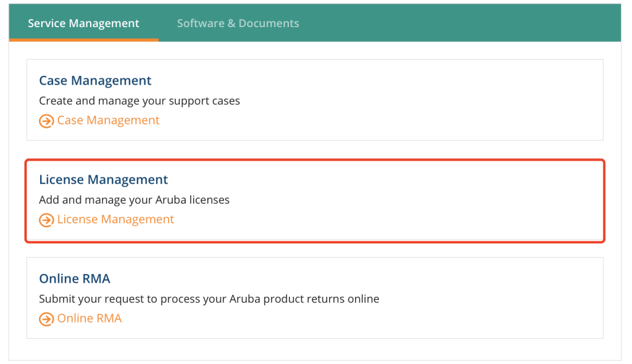Click the 'Create and manage your support cases' text

point(139,101)
